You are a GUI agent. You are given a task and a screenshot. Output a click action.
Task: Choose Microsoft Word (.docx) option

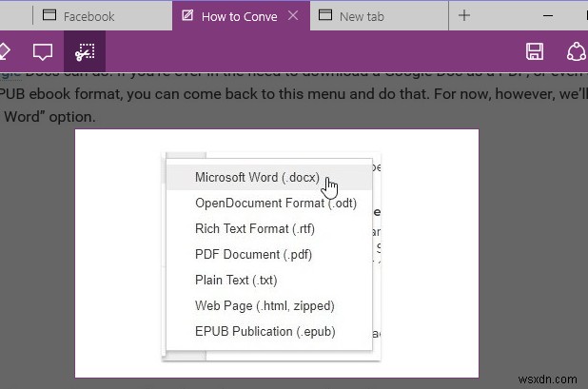coord(269,177)
